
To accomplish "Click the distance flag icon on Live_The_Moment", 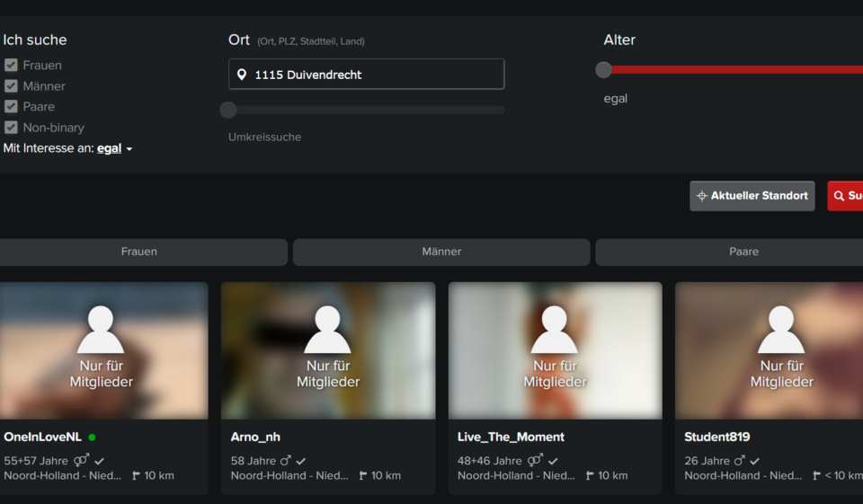I will pyautogui.click(x=590, y=476).
